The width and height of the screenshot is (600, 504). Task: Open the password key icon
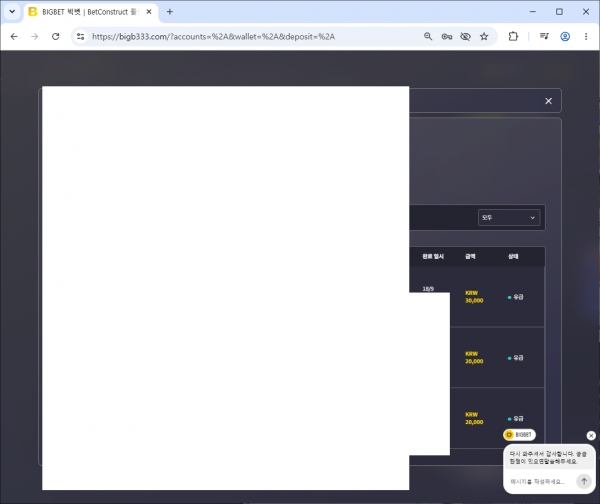click(447, 37)
